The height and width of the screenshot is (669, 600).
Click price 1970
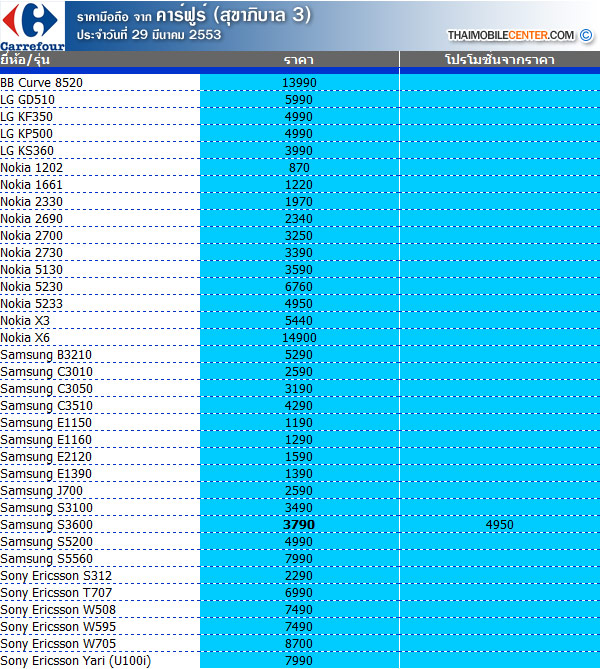pos(299,202)
